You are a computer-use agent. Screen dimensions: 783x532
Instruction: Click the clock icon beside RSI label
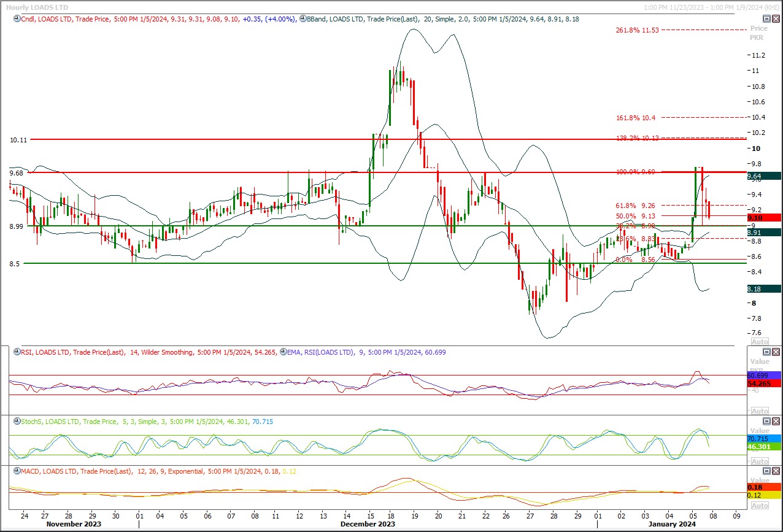[x=16, y=352]
